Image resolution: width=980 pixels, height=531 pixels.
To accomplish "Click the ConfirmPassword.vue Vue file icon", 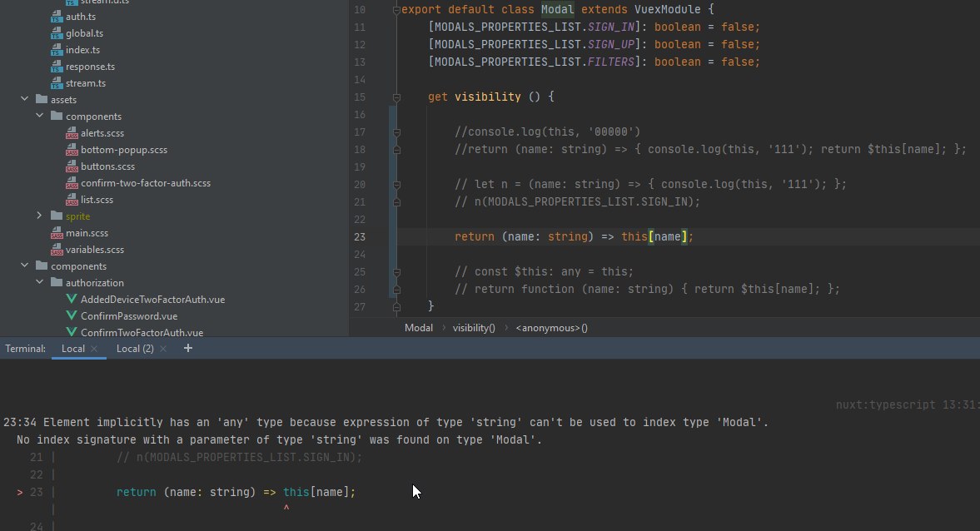I will (x=72, y=316).
